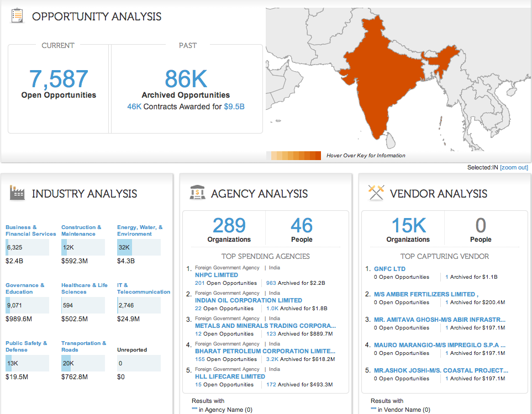The height and width of the screenshot is (414, 532).
Task: Open NHPC LIMITED agency
Action: pyautogui.click(x=217, y=275)
